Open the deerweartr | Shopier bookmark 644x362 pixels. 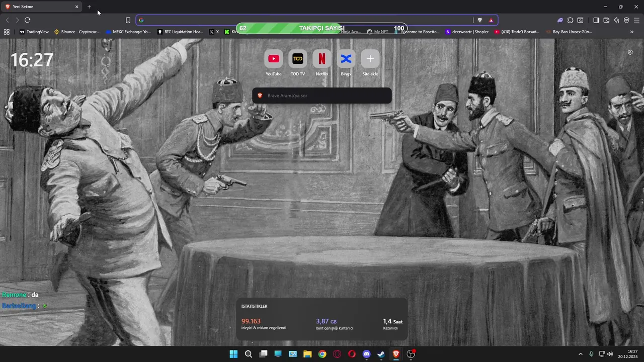tap(467, 32)
